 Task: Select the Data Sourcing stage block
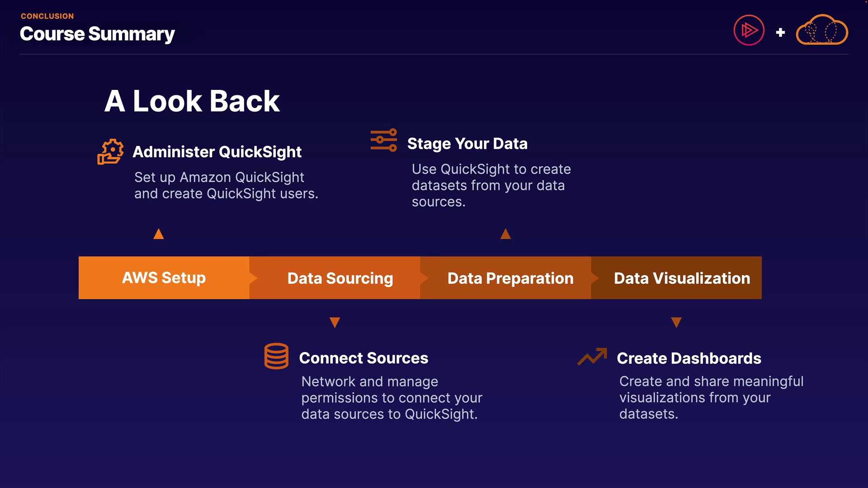point(340,278)
